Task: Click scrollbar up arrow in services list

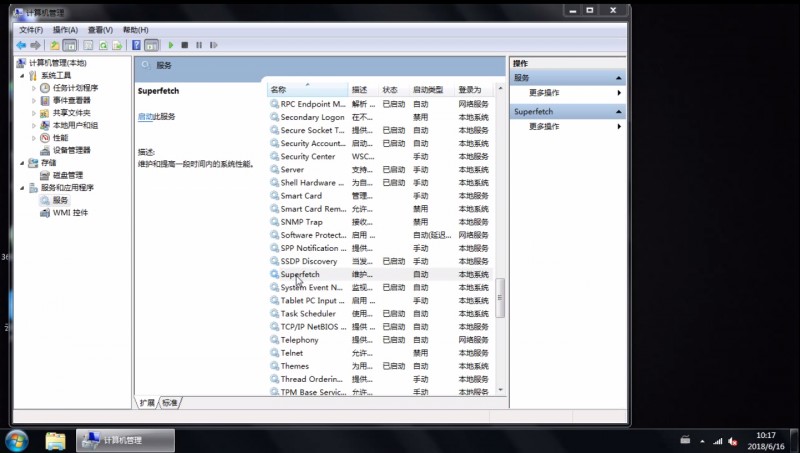Action: 500,88
